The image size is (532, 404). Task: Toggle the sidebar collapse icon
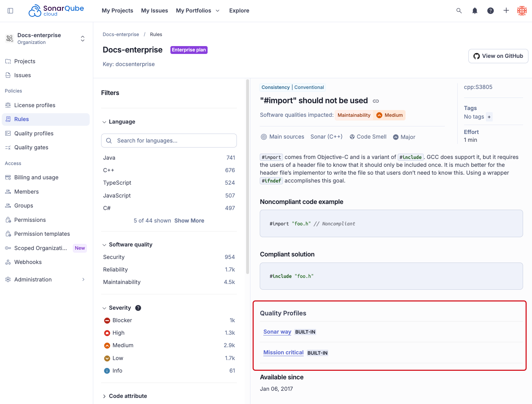point(10,11)
